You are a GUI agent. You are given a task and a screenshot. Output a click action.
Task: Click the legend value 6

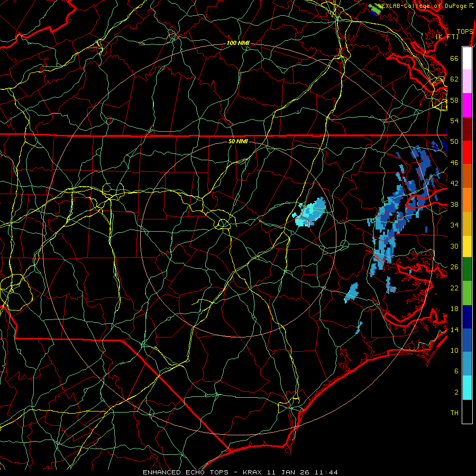click(x=456, y=371)
